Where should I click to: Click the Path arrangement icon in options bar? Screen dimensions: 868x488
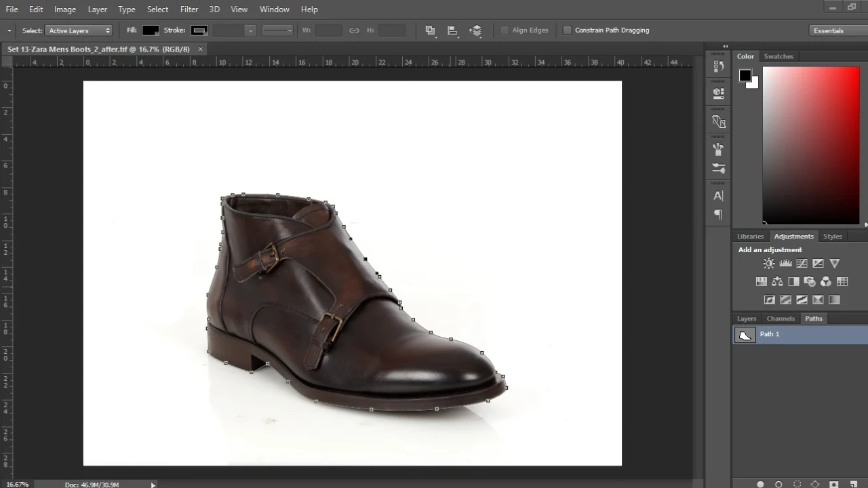pyautogui.click(x=475, y=30)
